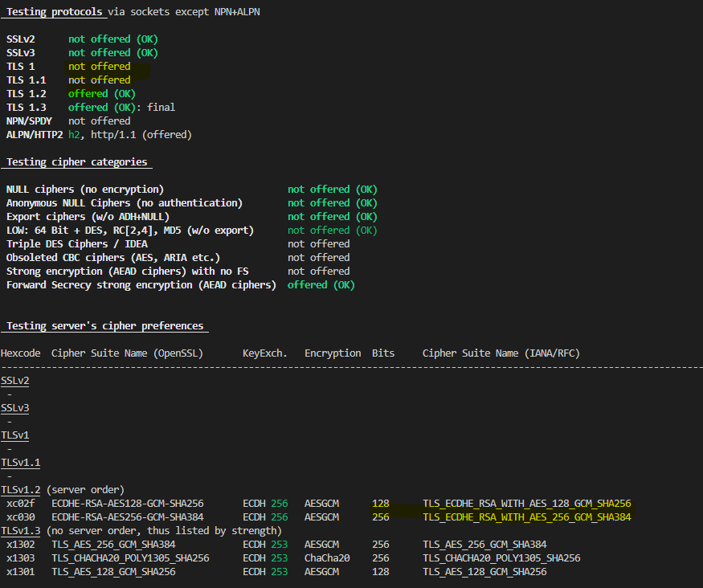Select "NULL ciphers (no encryption)" row label
The width and height of the screenshot is (703, 588).
coord(85,189)
